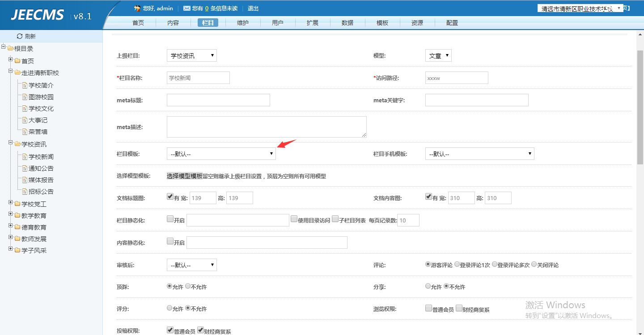644x335 pixels.
Task: Click the 教师发展 folder icon
Action: coord(17,239)
